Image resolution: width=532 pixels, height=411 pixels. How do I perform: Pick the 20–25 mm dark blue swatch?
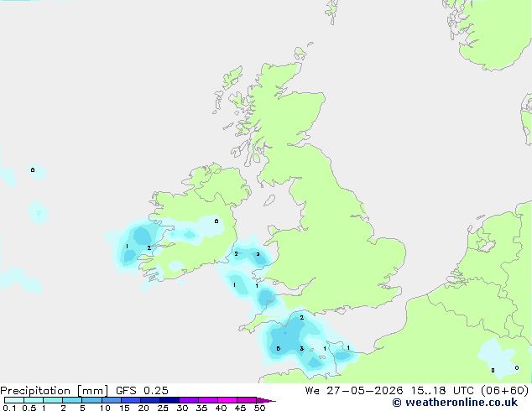point(149,400)
